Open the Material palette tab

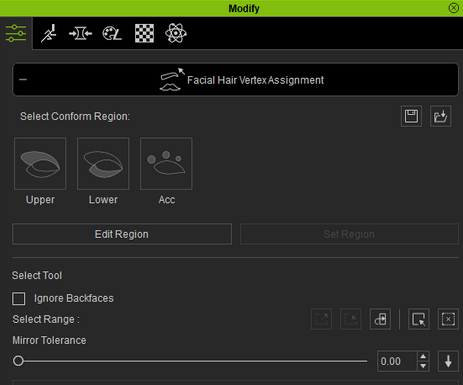click(x=112, y=33)
